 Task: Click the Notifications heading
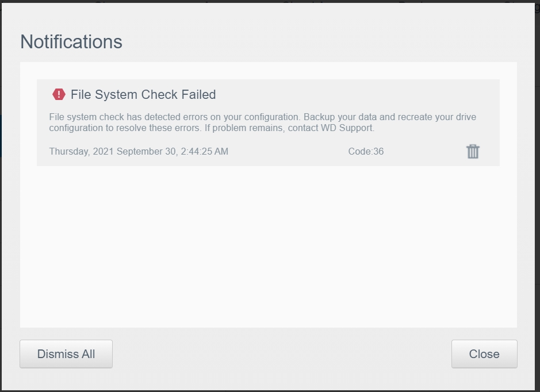[71, 41]
